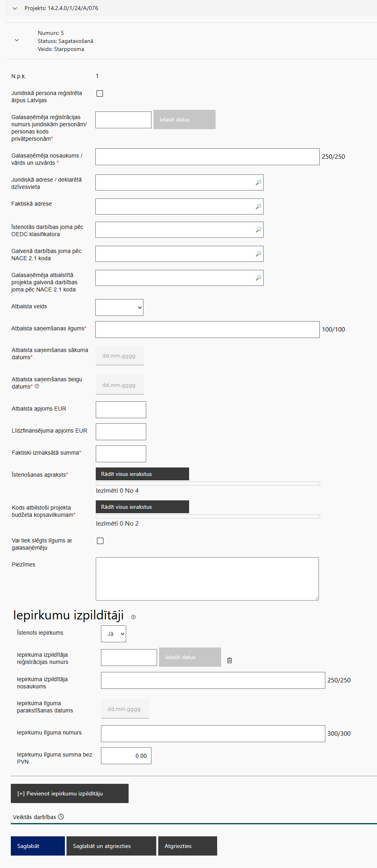Collapse the Projekts 14.2.4.0/1/24/A/076 section
The width and height of the screenshot is (377, 868).
click(x=15, y=8)
